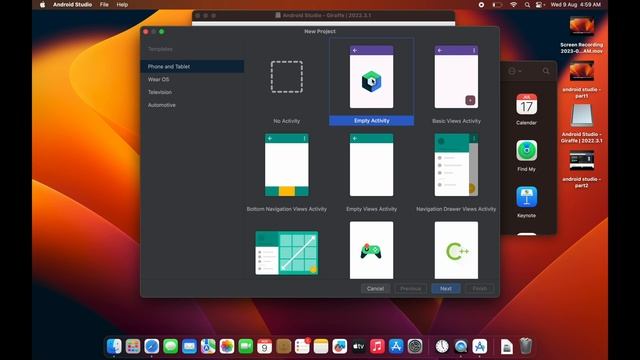Open Launchpad from the dock

[x=133, y=346]
